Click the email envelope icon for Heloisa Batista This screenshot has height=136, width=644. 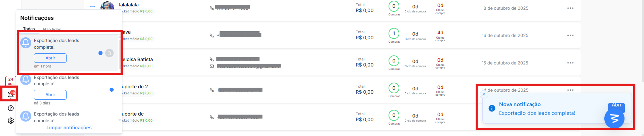pyautogui.click(x=212, y=66)
